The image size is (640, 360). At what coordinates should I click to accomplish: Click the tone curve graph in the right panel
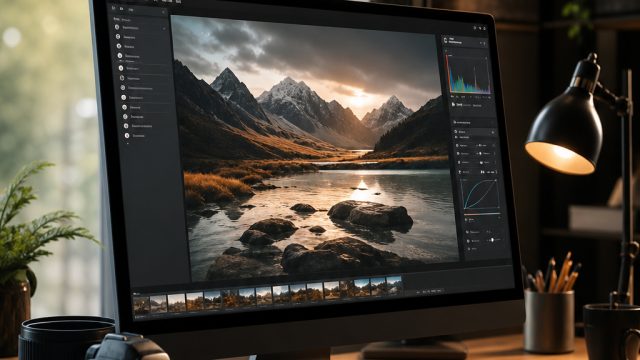pos(480,194)
